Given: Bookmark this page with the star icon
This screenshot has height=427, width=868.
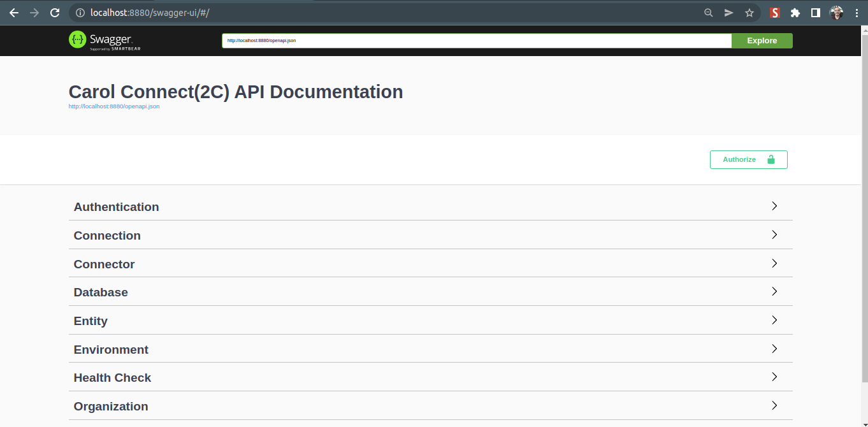Looking at the screenshot, I should pyautogui.click(x=749, y=13).
